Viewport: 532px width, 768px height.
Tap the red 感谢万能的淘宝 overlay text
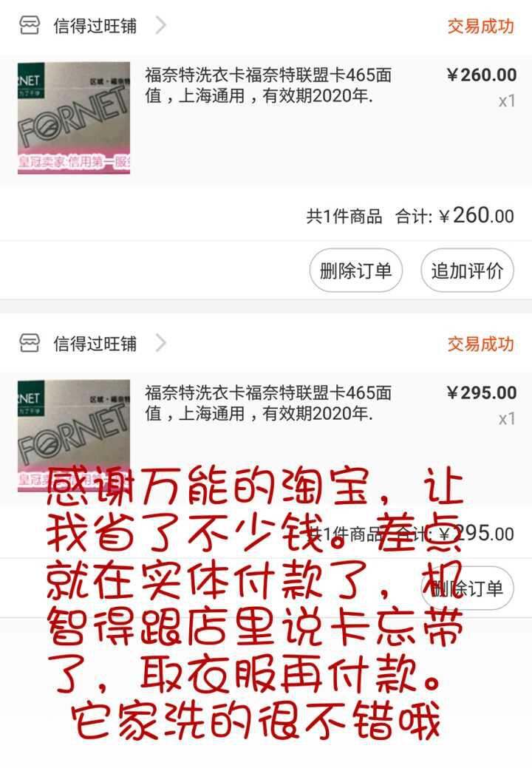[x=254, y=605]
